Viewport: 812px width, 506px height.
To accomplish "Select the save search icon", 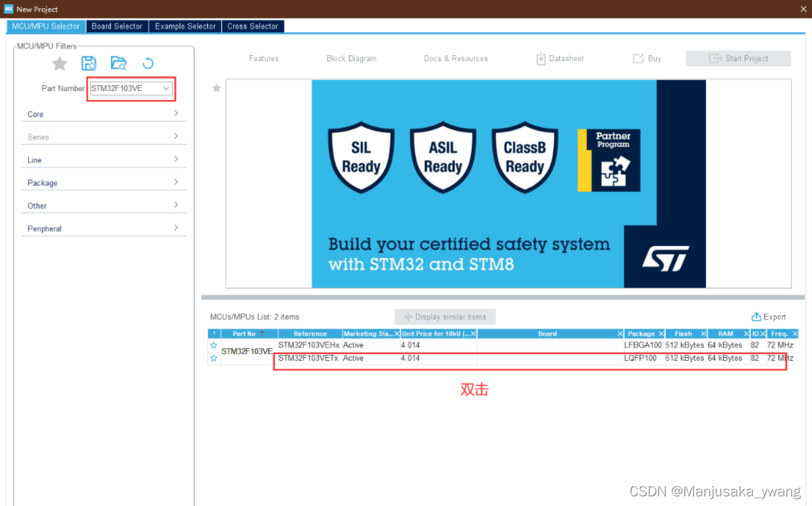I will (x=89, y=63).
